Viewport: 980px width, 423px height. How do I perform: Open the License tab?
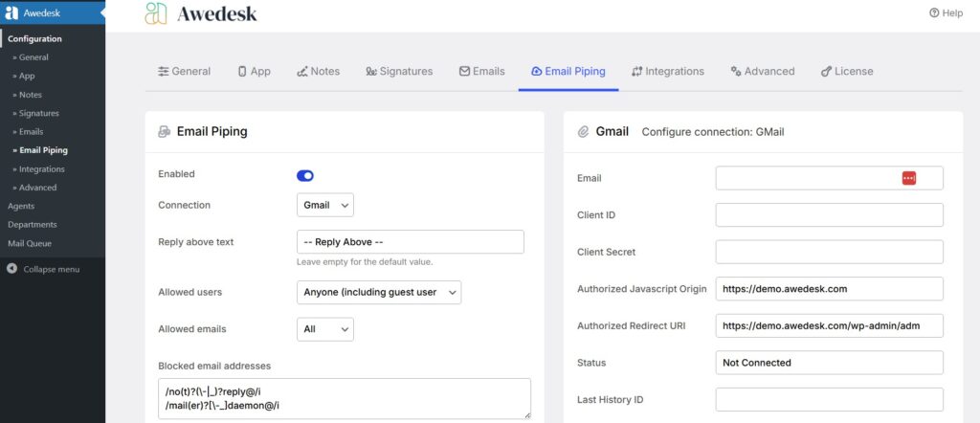[x=847, y=71]
